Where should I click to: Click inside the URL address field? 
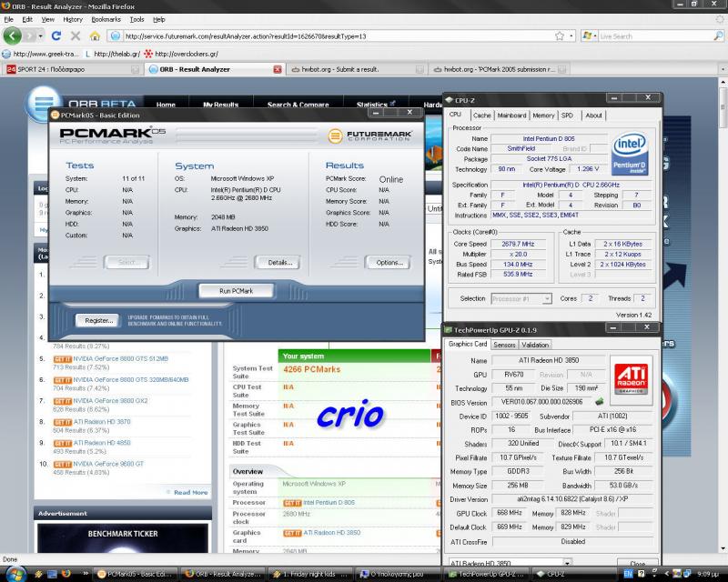(x=338, y=35)
